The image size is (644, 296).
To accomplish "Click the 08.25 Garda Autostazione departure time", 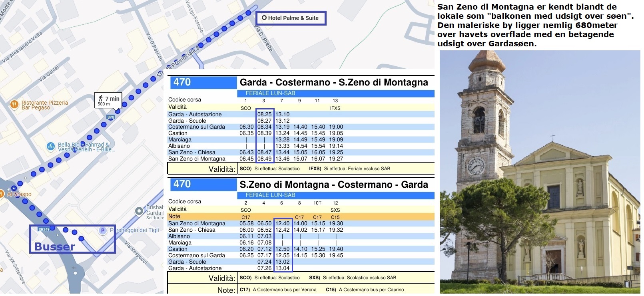I will point(264,114).
